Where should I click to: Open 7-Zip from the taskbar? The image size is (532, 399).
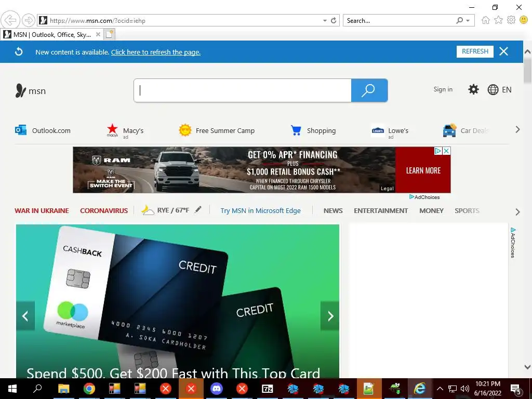pos(268,389)
